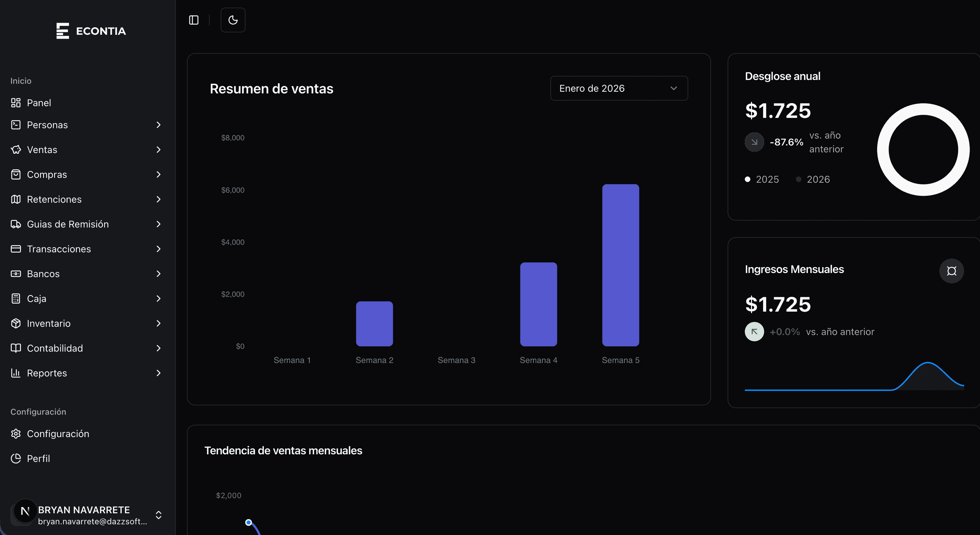Select the Bancos card icon
Screen dimensions: 980x535
pos(16,273)
